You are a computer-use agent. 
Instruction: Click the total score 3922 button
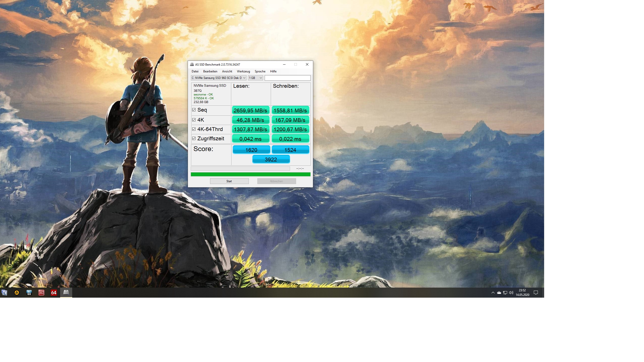tap(271, 159)
